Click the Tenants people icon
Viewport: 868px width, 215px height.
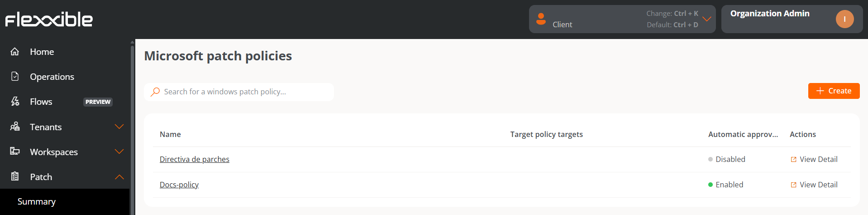coord(15,127)
